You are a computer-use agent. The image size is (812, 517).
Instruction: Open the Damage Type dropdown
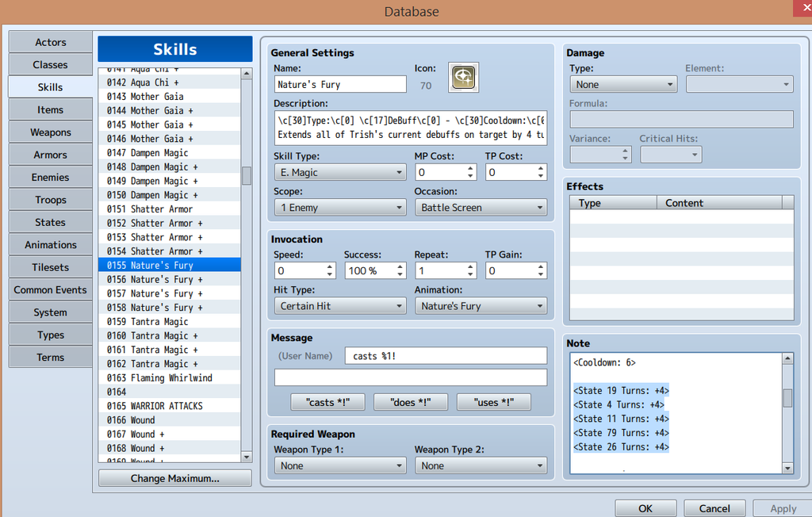click(x=622, y=85)
